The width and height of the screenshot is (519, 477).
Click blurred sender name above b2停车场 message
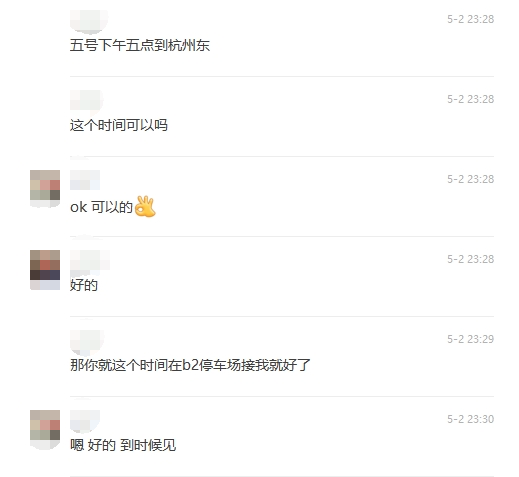(87, 342)
